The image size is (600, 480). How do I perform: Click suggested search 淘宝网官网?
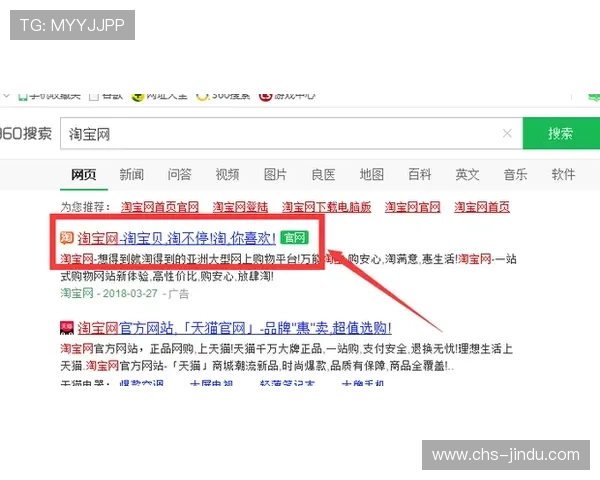point(412,207)
